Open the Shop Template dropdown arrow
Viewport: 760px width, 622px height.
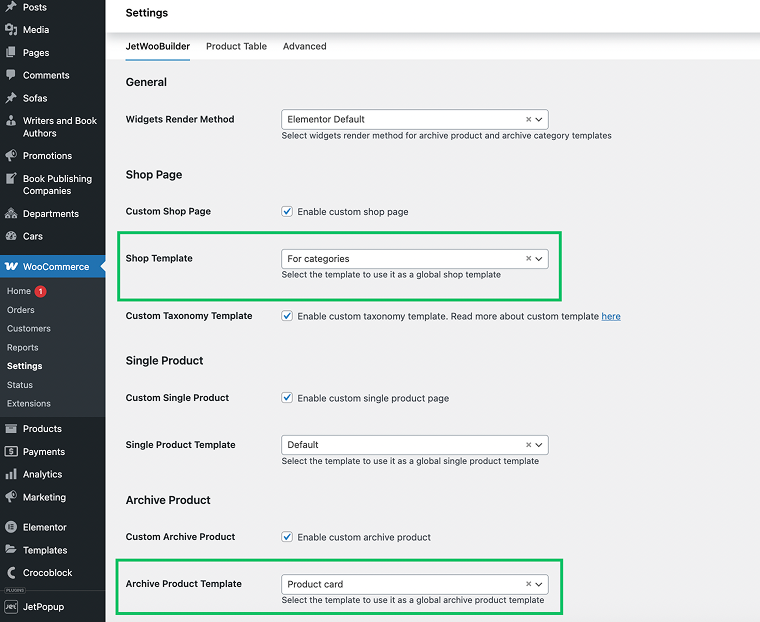point(539,259)
